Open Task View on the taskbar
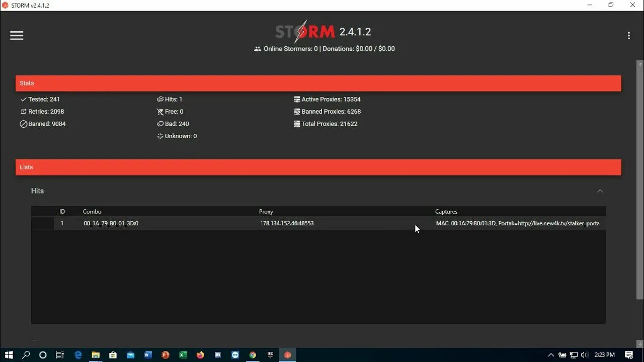644x362 pixels. tap(60, 355)
